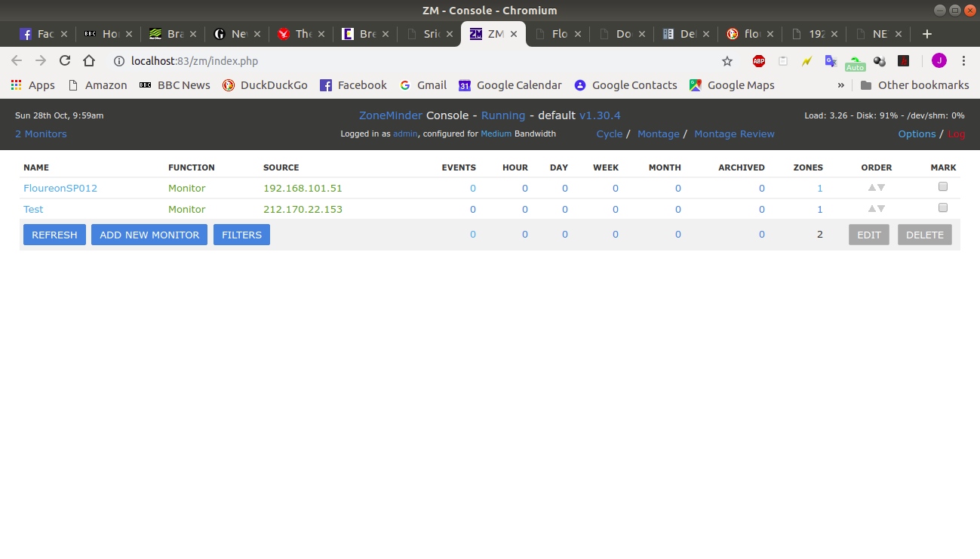Open the Adblock Plus extension
This screenshot has width=980, height=559.
click(759, 61)
